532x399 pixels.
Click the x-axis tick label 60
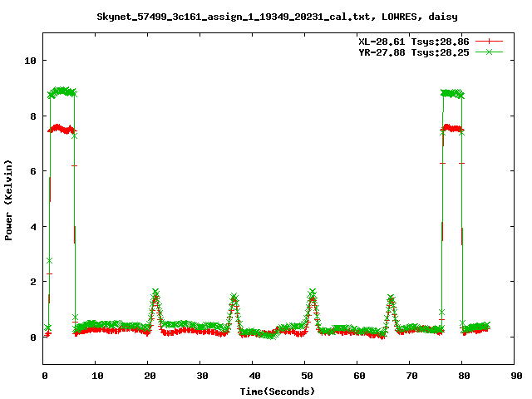click(x=359, y=376)
